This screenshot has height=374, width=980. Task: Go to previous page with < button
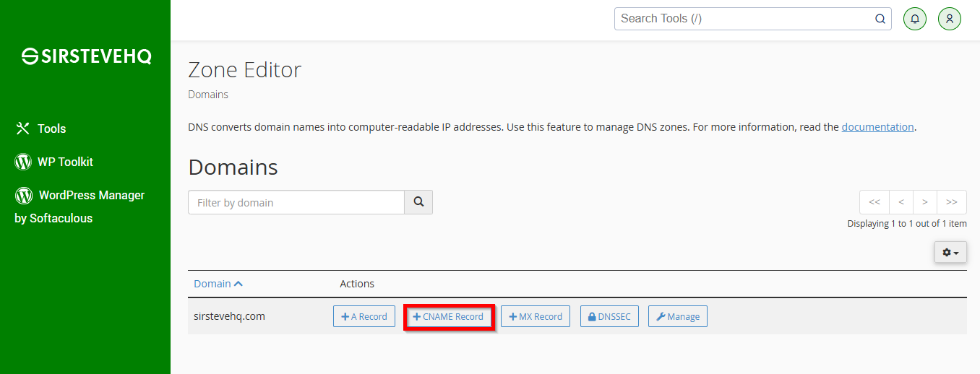(x=901, y=202)
